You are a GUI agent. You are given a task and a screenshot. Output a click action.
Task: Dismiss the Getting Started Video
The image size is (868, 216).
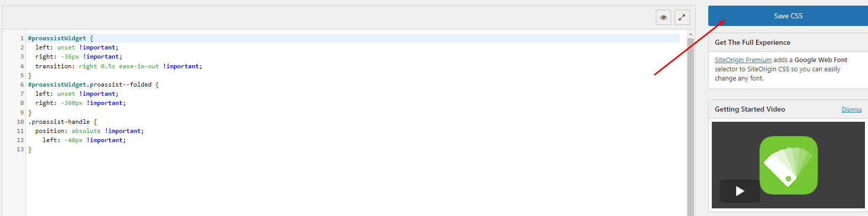pos(852,110)
